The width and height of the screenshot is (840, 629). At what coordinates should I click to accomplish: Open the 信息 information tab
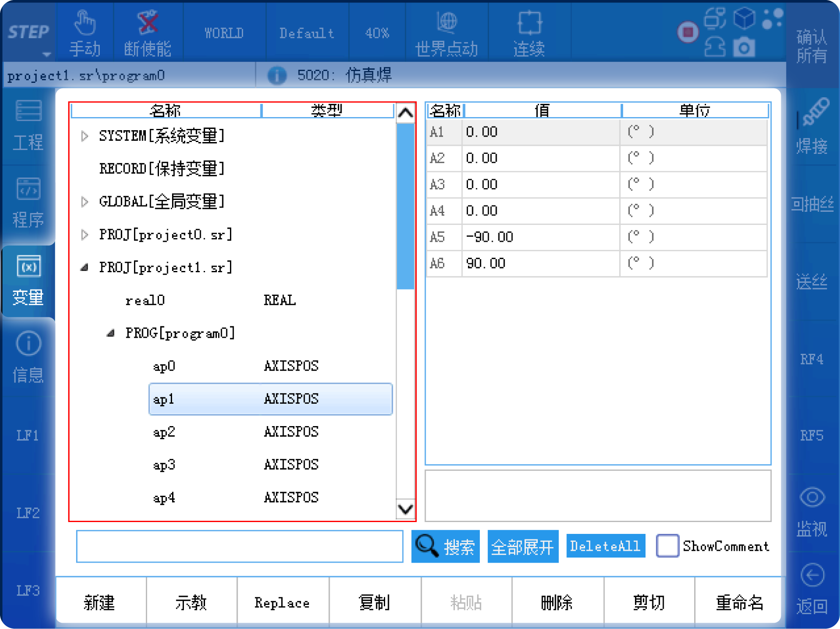point(28,358)
